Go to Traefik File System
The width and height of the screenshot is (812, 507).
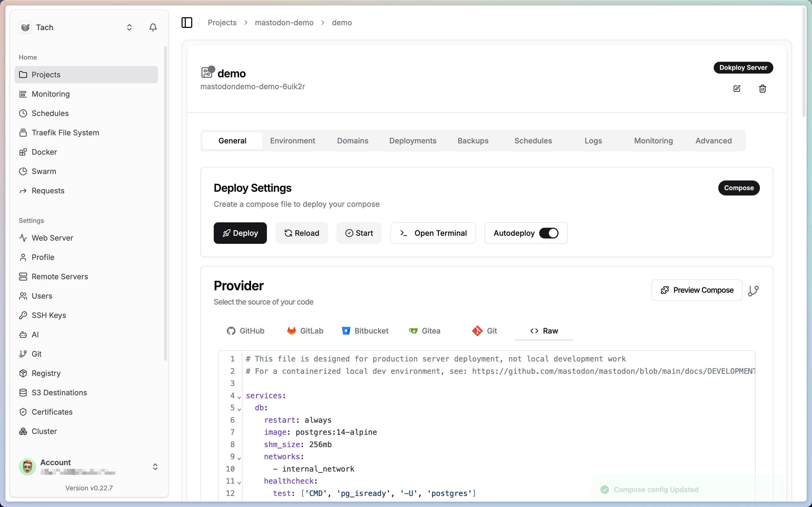pos(65,132)
